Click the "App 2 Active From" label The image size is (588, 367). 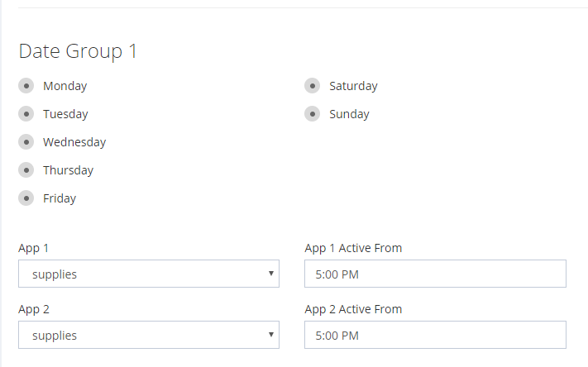[353, 309]
